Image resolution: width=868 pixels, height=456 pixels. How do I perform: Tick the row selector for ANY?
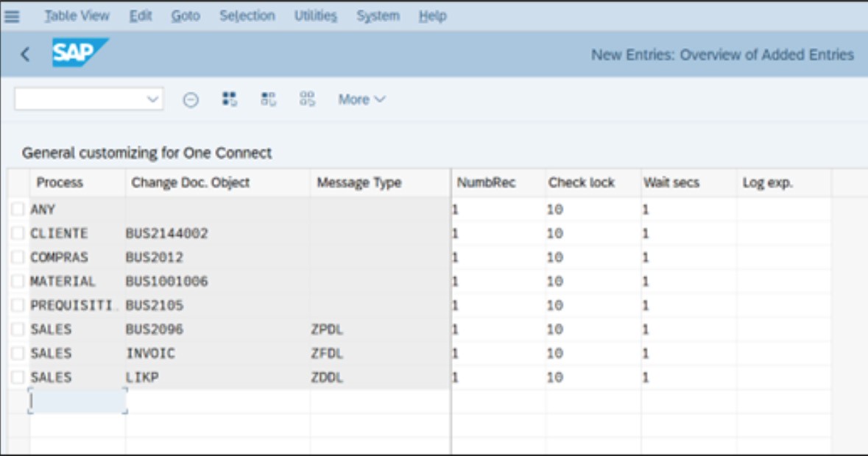pyautogui.click(x=18, y=209)
